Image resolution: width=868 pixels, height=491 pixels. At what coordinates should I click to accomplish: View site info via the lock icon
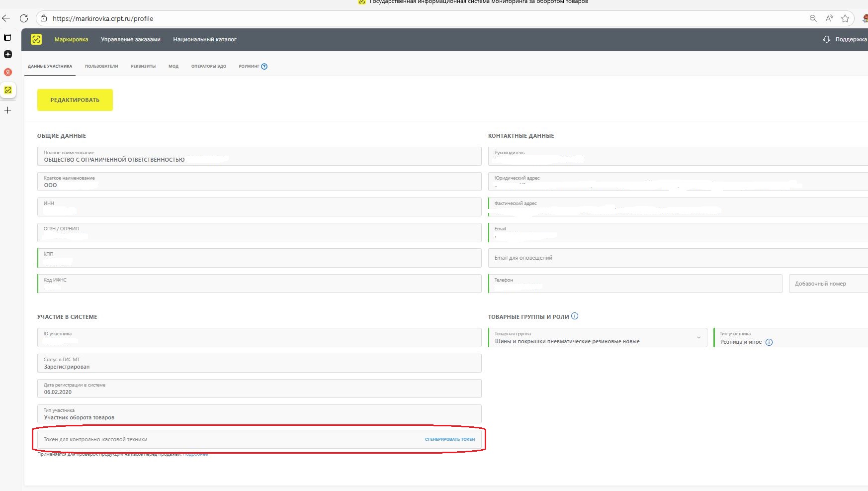[44, 18]
